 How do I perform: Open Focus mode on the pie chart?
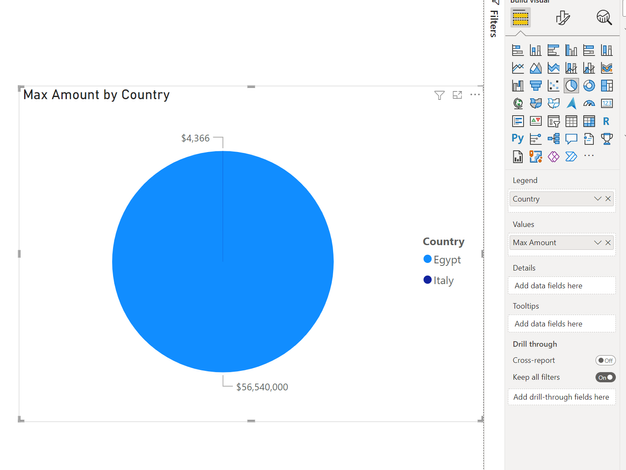[x=457, y=95]
